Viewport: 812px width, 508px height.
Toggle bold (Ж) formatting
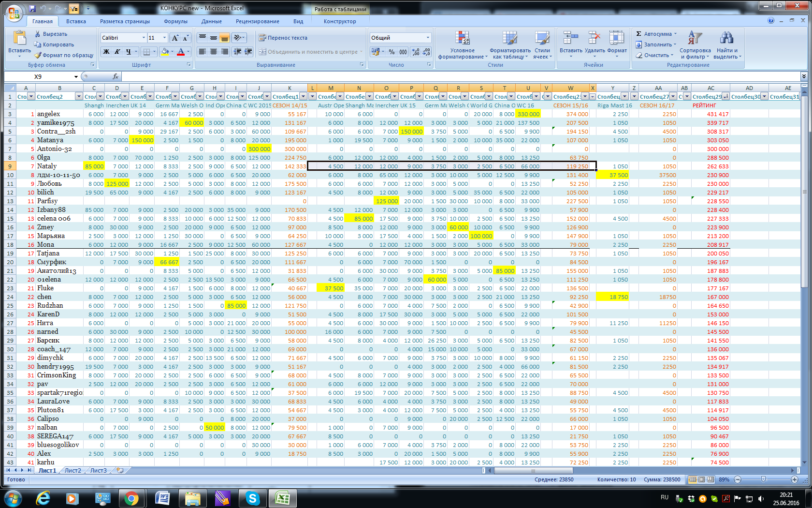pyautogui.click(x=106, y=52)
